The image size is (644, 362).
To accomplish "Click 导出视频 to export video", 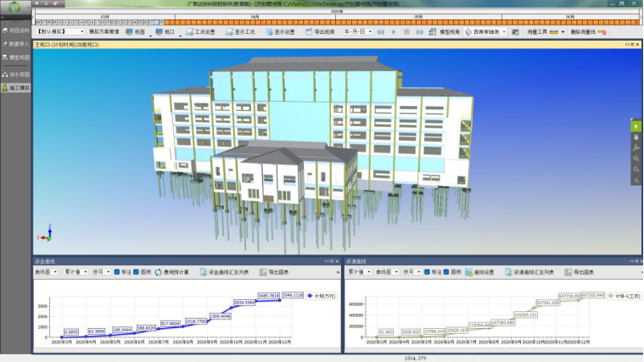I will point(320,31).
